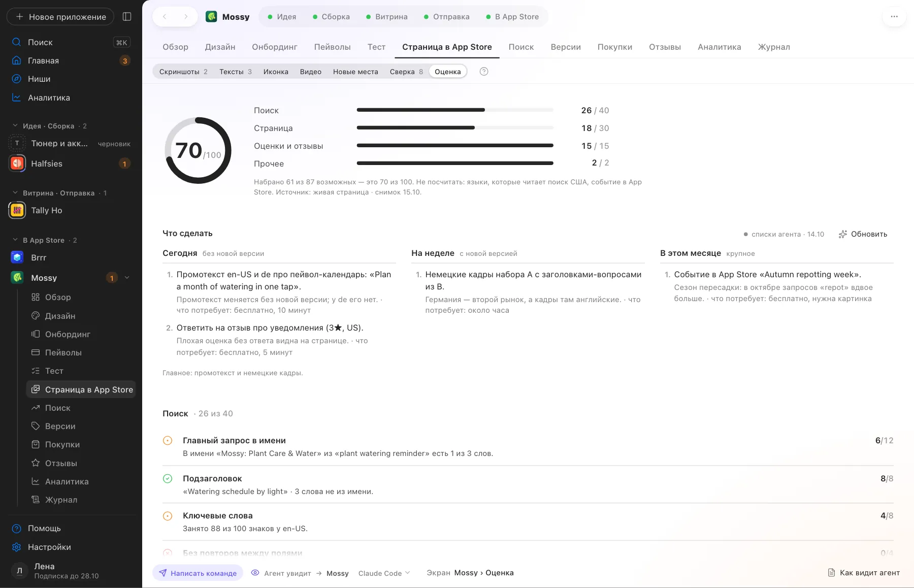
Task: Select the Сверка sub-tab
Action: (x=406, y=72)
